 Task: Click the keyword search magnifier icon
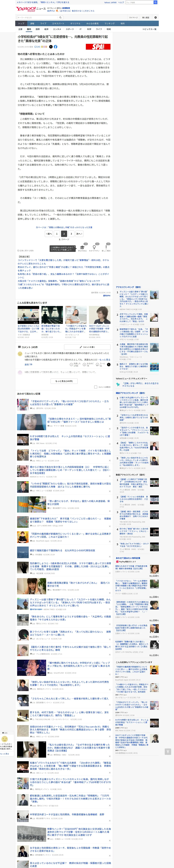point(60,18)
